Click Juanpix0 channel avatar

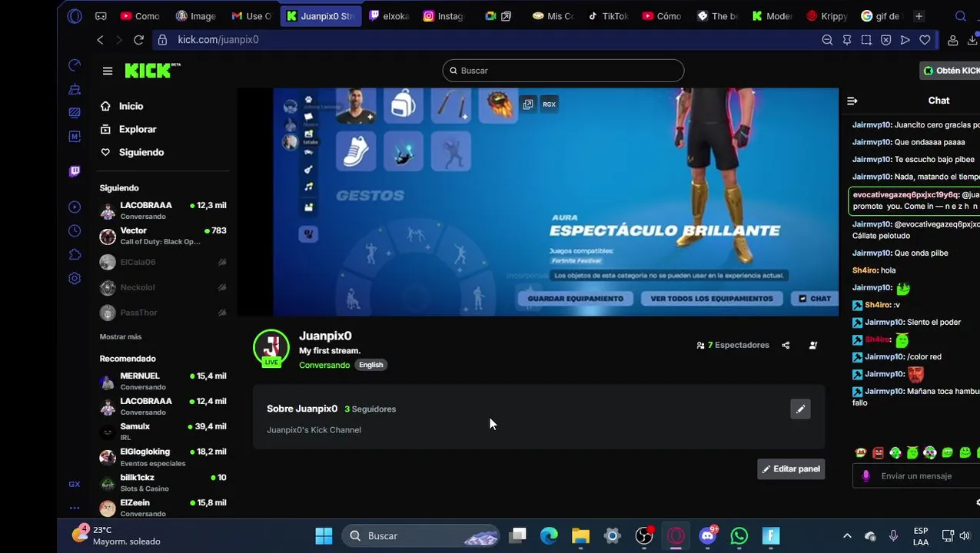[x=271, y=347]
